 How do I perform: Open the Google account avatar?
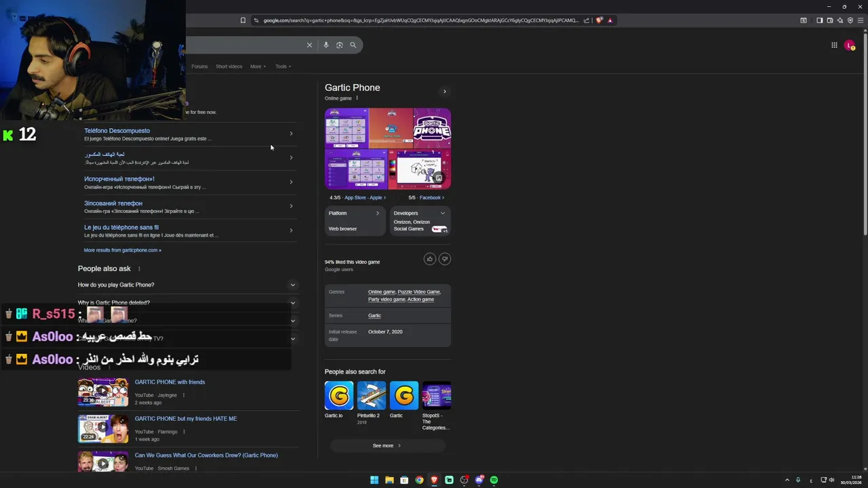(x=850, y=45)
